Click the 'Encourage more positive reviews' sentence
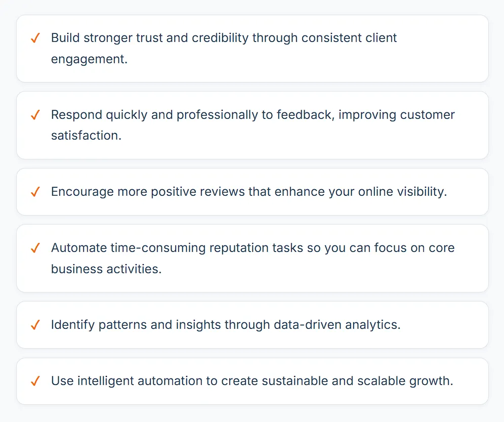 (x=249, y=192)
